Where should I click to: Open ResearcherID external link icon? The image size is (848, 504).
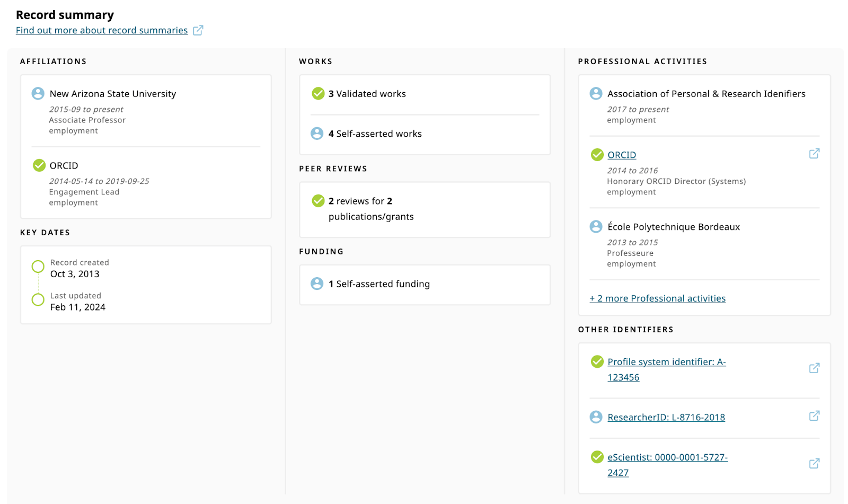point(814,416)
